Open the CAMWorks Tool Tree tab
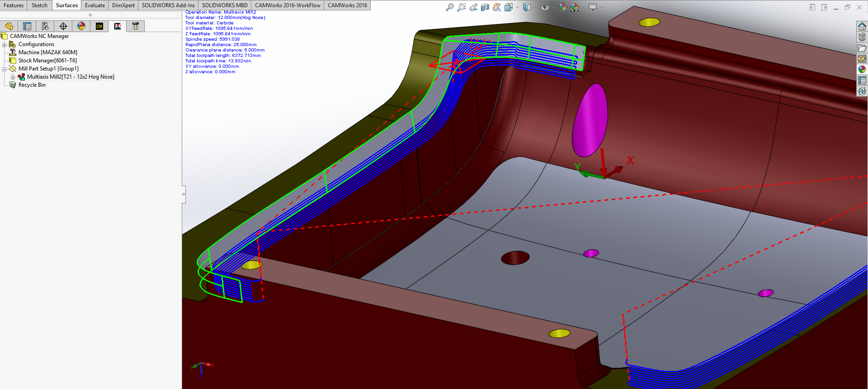The image size is (868, 389). [136, 26]
